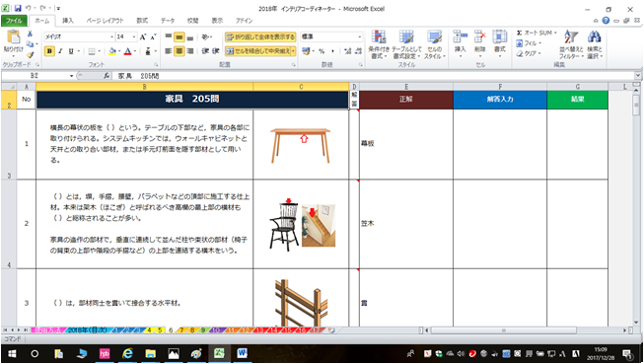Open the Sort and Filter tool

pos(571,44)
